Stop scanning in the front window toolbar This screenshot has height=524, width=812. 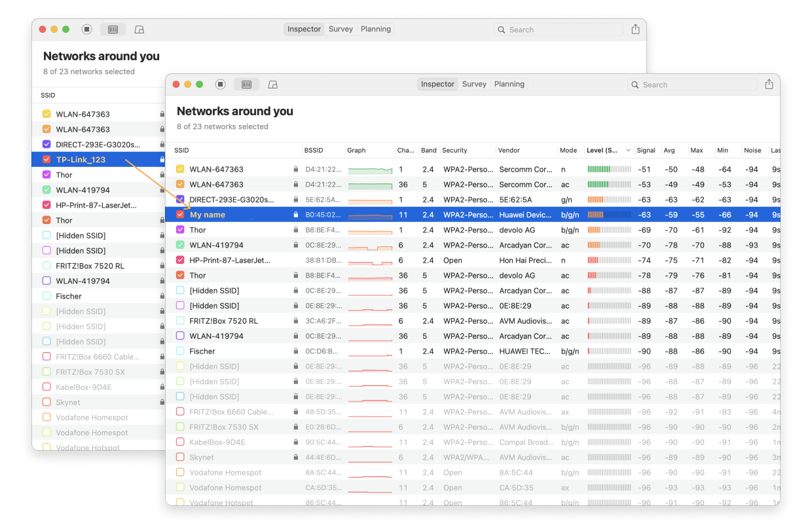click(221, 84)
